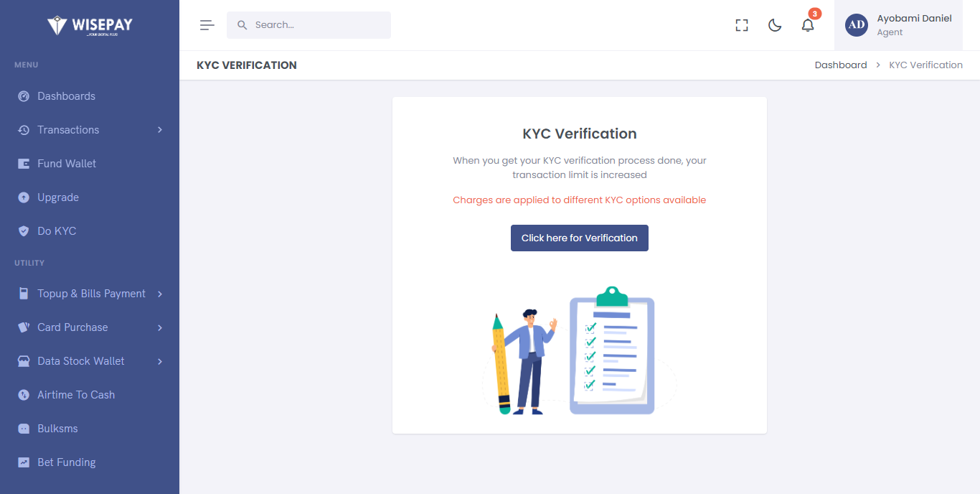Viewport: 980px width, 494px height.
Task: Expand the Transactions submenu chevron
Action: [160, 130]
